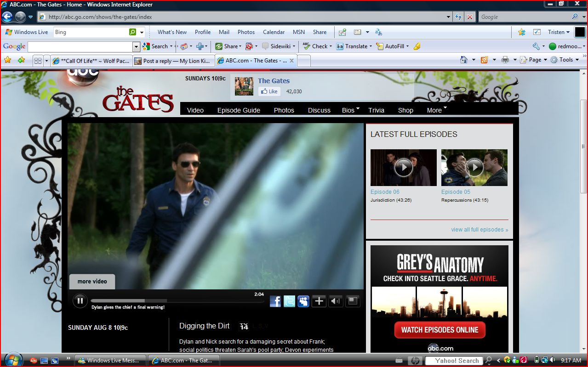Like The Gates on Facebook

[x=269, y=91]
